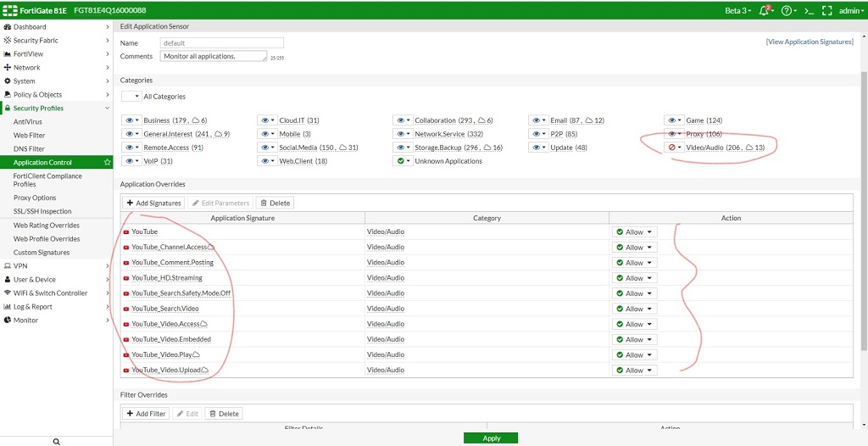
Task: Click the Security Fabric sidebar icon
Action: tap(7, 41)
